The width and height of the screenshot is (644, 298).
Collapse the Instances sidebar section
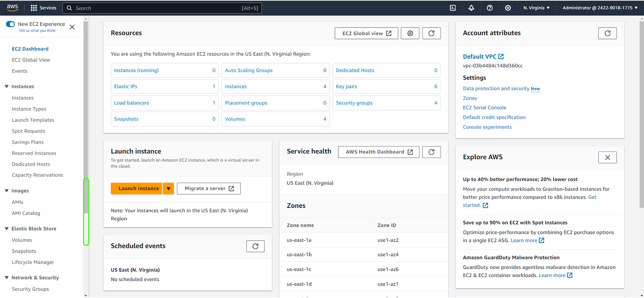[x=6, y=86]
